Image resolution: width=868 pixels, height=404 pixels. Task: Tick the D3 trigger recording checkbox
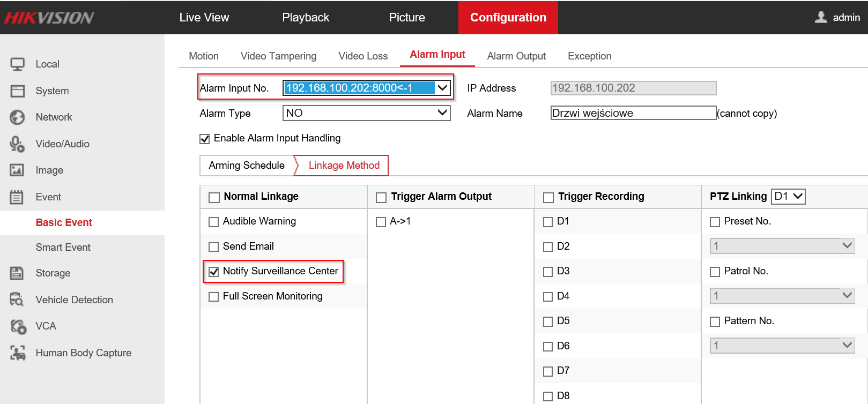[548, 272]
